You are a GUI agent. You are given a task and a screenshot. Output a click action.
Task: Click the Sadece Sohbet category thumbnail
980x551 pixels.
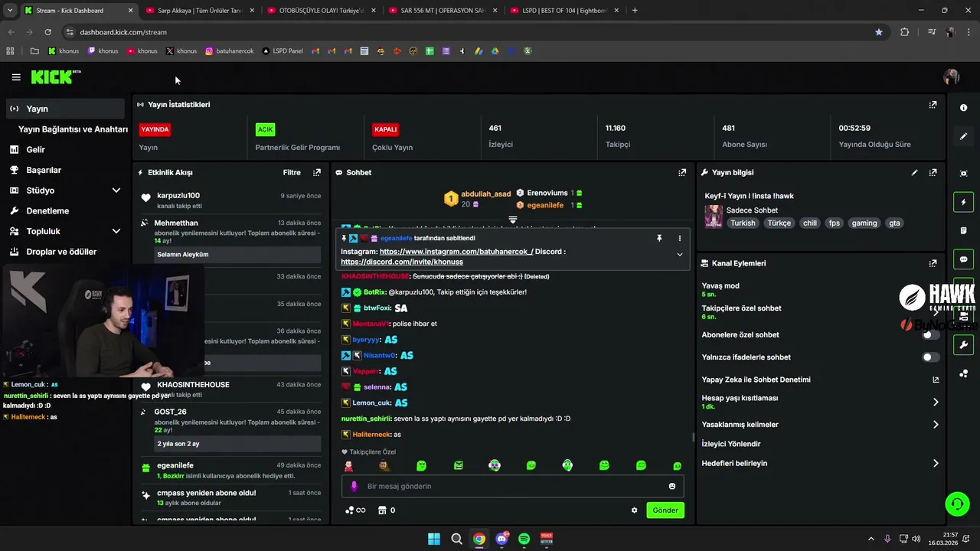[x=714, y=216]
